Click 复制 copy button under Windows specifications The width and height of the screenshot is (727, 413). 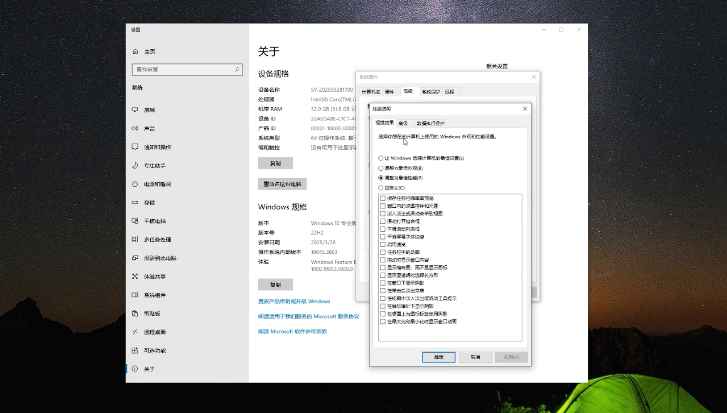[275, 285]
